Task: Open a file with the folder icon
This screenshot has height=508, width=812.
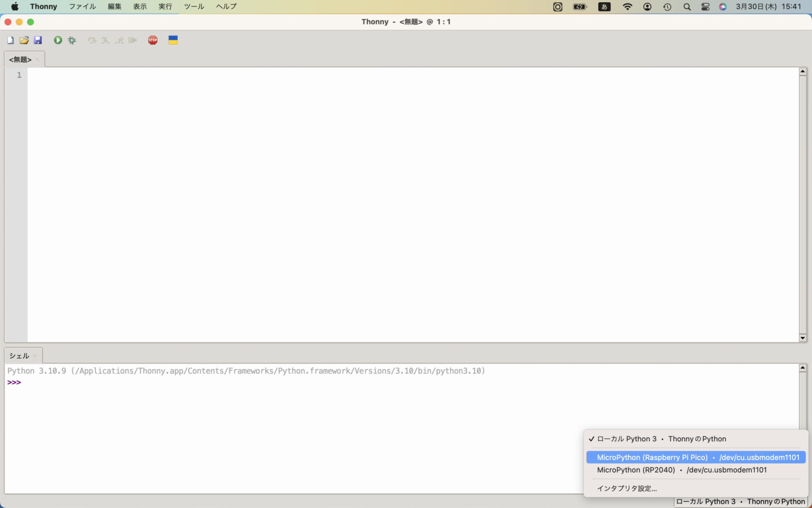Action: point(24,40)
